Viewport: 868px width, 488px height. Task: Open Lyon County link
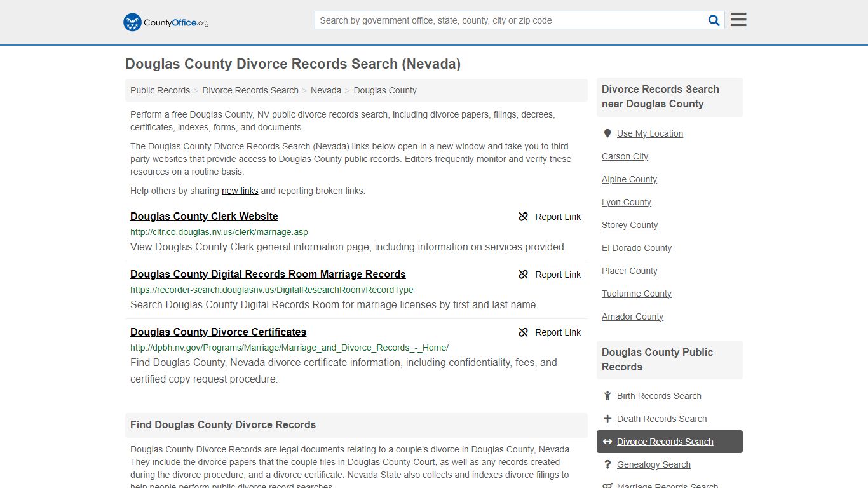(x=627, y=202)
